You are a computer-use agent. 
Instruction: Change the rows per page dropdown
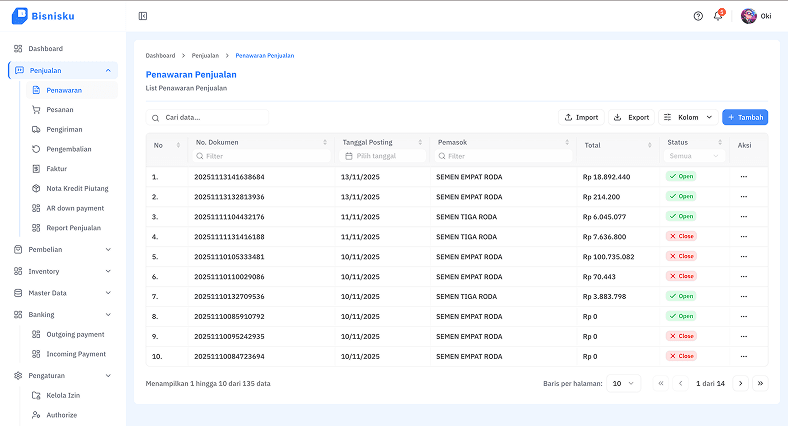[x=625, y=383]
